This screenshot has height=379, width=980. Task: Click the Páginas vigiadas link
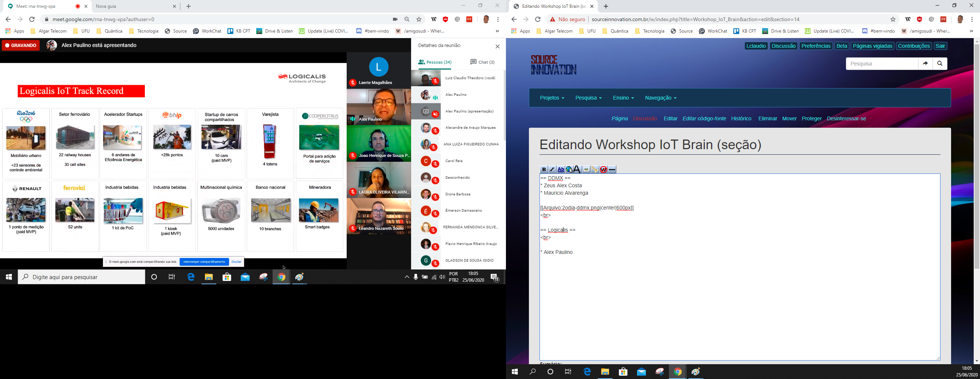(x=872, y=46)
